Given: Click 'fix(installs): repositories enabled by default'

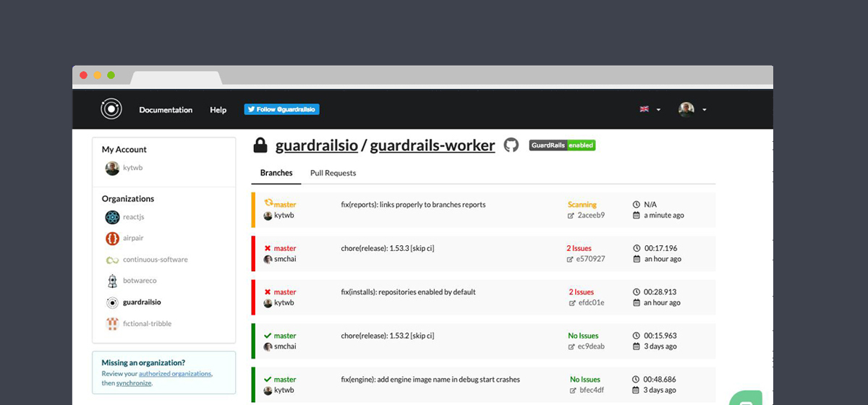Looking at the screenshot, I should click(408, 292).
